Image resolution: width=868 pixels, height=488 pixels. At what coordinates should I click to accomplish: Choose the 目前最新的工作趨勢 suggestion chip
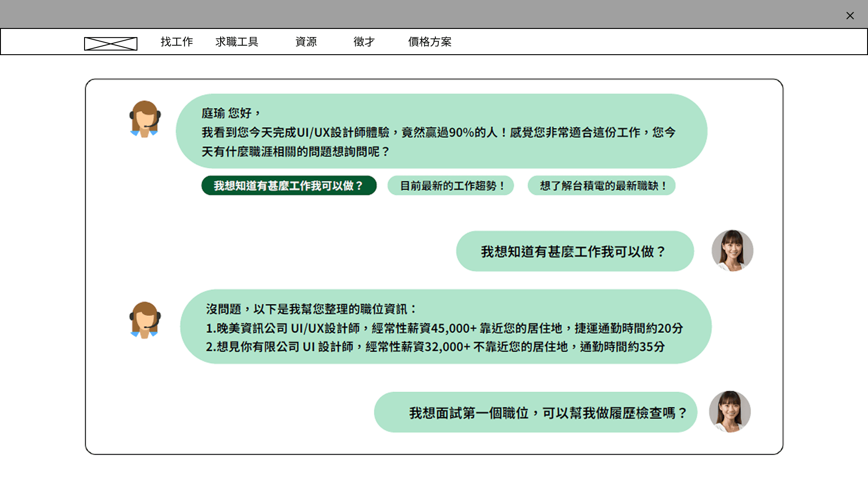coord(450,186)
